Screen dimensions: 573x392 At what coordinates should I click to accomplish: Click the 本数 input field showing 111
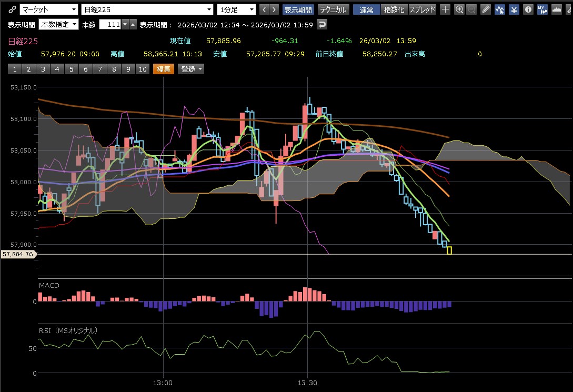109,24
